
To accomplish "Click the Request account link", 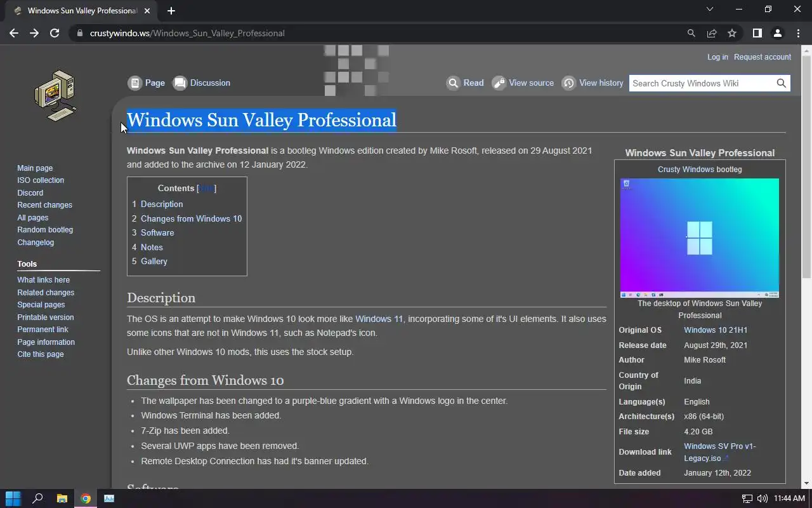I will 763,57.
